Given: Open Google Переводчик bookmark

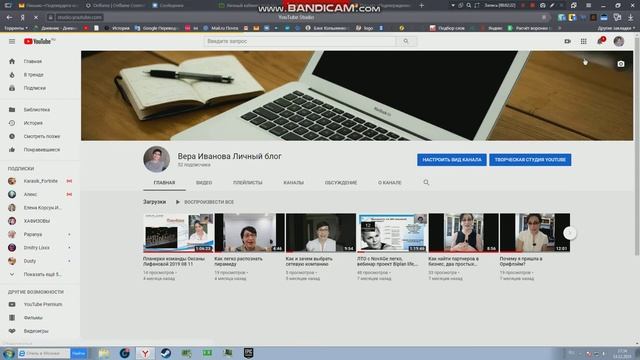Looking at the screenshot, I should click(157, 28).
